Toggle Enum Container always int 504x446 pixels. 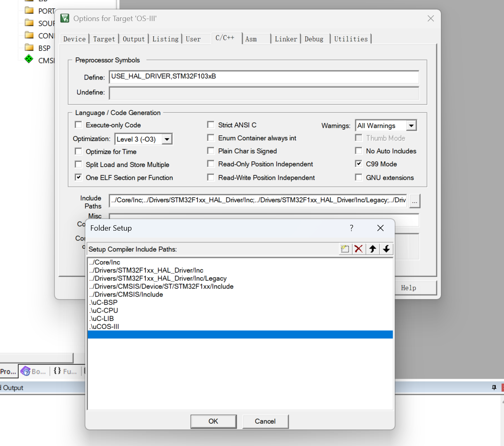211,138
